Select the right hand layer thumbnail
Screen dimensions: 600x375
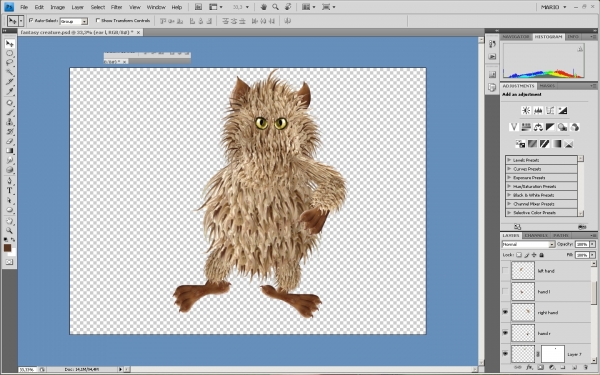523,312
